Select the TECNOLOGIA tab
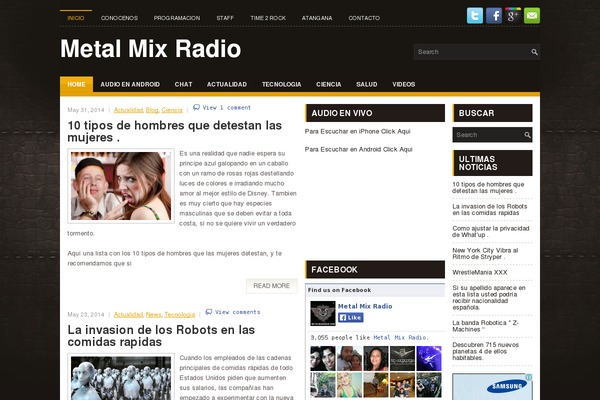This screenshot has height=400, width=600. point(282,84)
